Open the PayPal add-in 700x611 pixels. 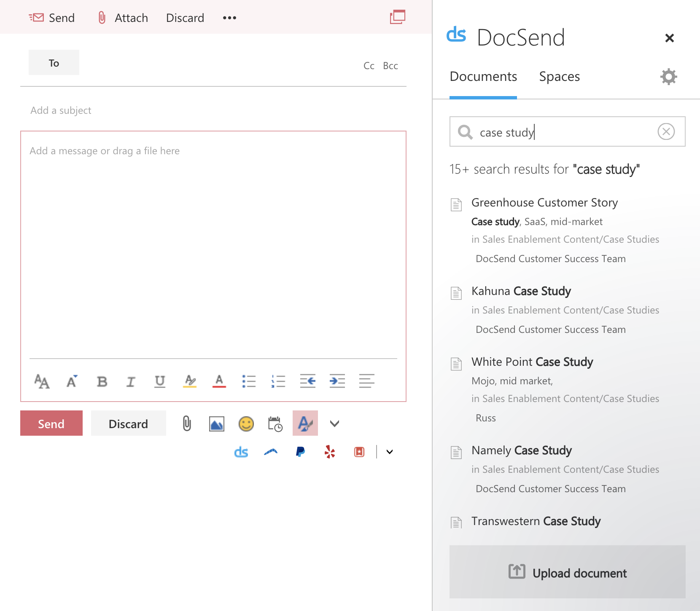300,452
